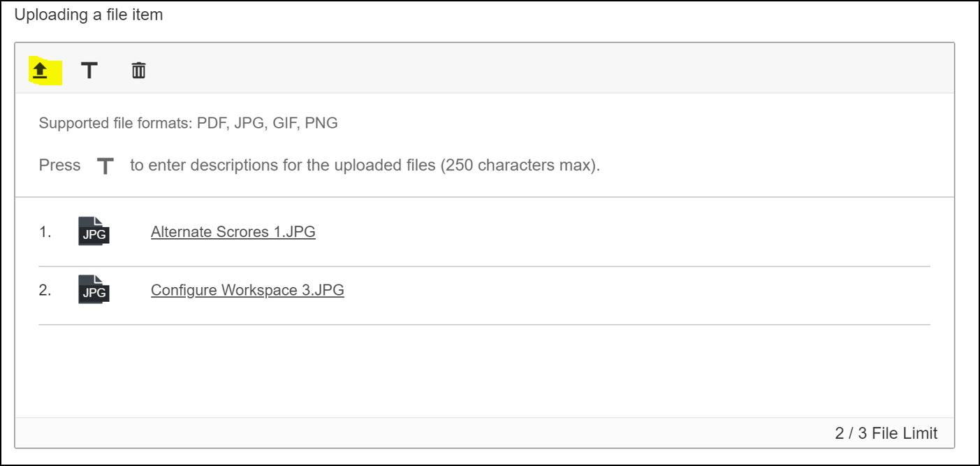The width and height of the screenshot is (980, 466).
Task: Open the Configure Workspace 3.JPG link
Action: coord(247,290)
